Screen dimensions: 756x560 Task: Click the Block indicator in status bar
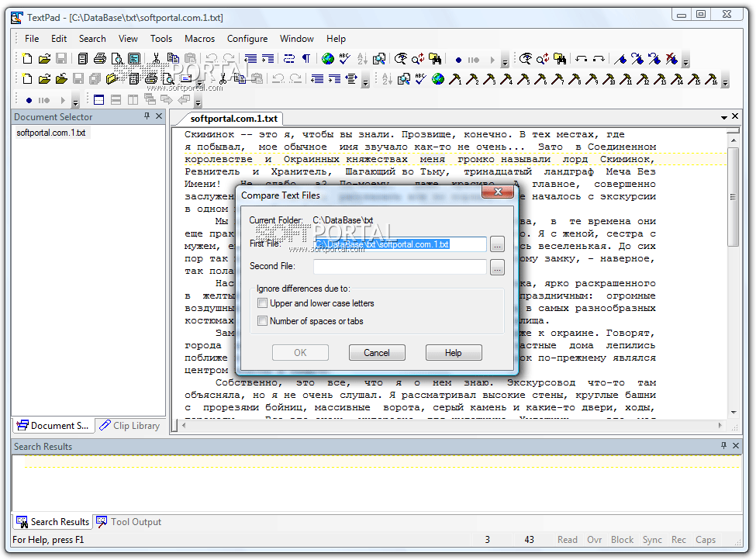(622, 540)
